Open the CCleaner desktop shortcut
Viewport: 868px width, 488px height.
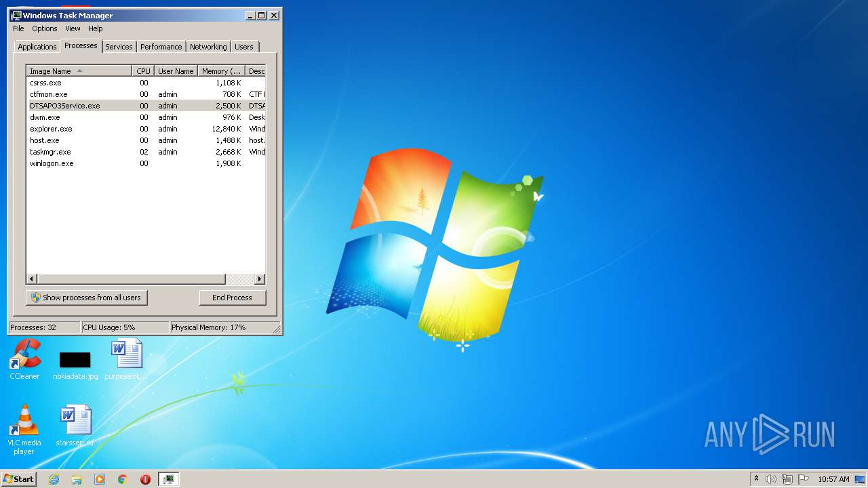(x=25, y=359)
